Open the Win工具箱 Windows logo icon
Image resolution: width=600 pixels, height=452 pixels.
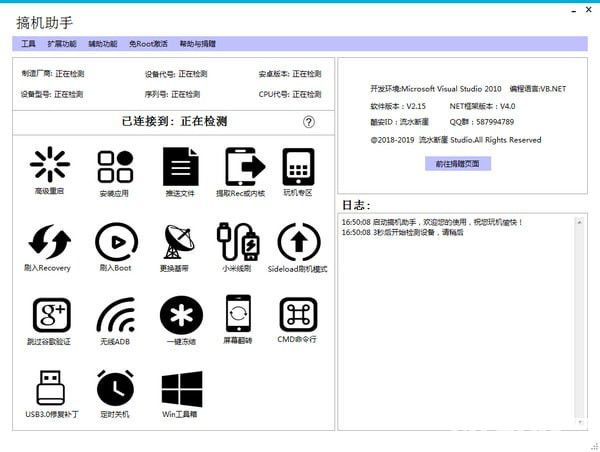pyautogui.click(x=182, y=389)
